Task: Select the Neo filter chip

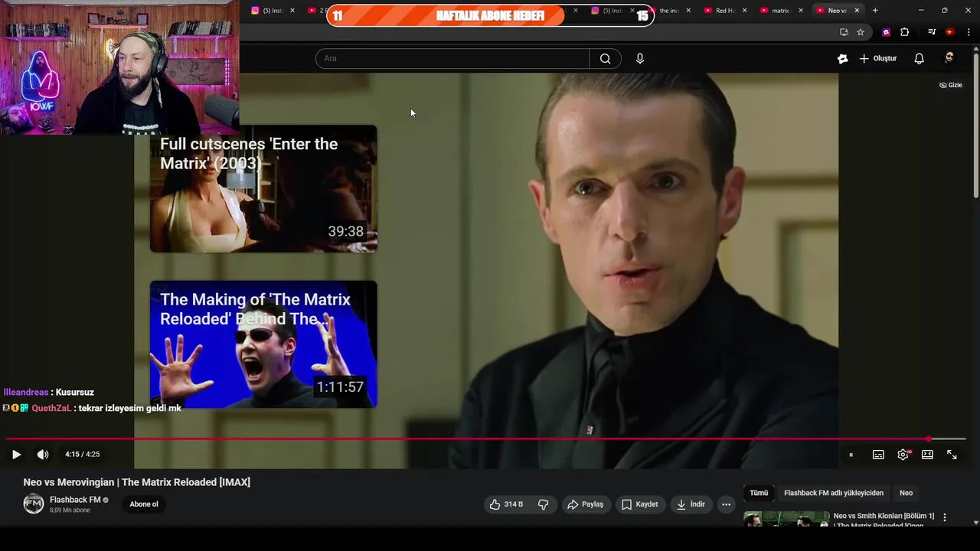Action: tap(906, 493)
